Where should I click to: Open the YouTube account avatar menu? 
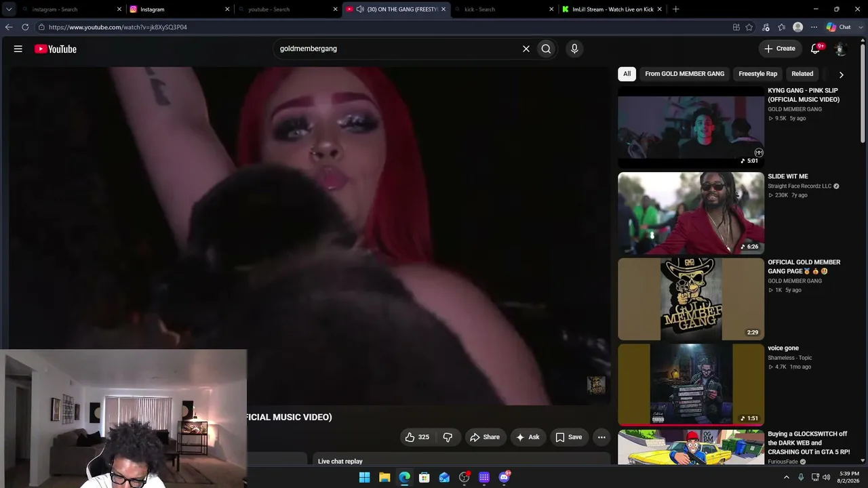click(840, 49)
